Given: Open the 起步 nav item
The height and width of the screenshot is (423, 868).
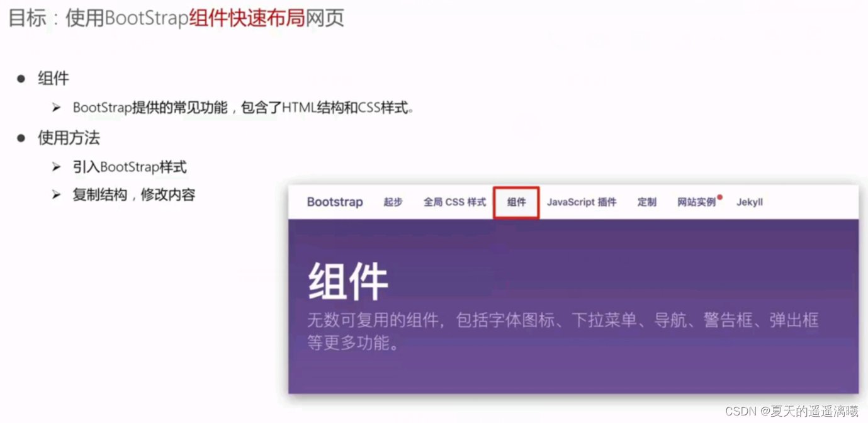Looking at the screenshot, I should click(x=393, y=202).
